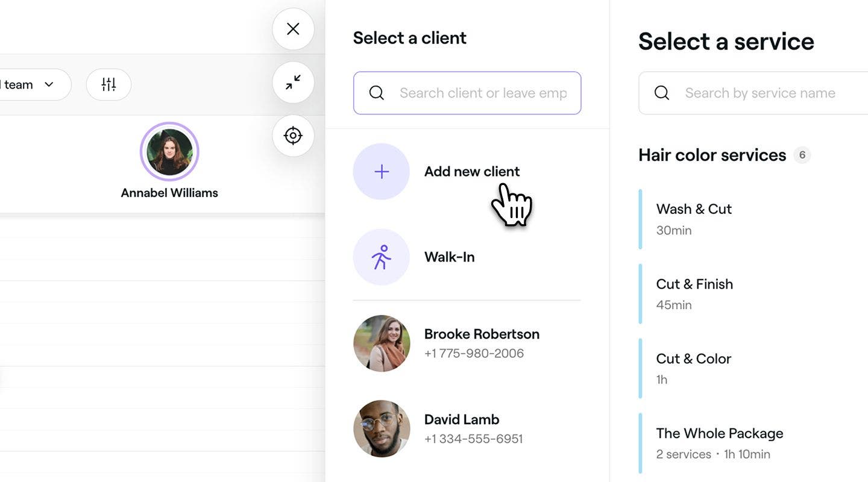Select client Brooke Robertson
Screen dimensions: 868x482
tap(467, 343)
